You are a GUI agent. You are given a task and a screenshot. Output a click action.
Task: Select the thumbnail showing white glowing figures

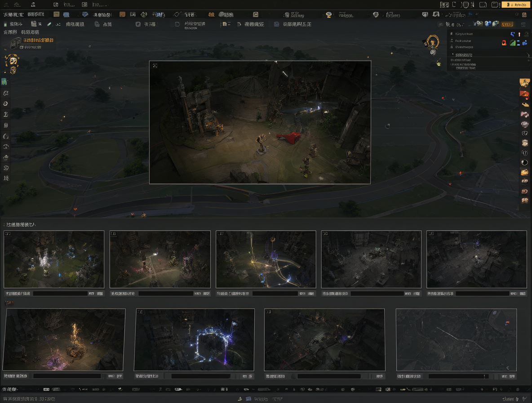click(x=54, y=260)
